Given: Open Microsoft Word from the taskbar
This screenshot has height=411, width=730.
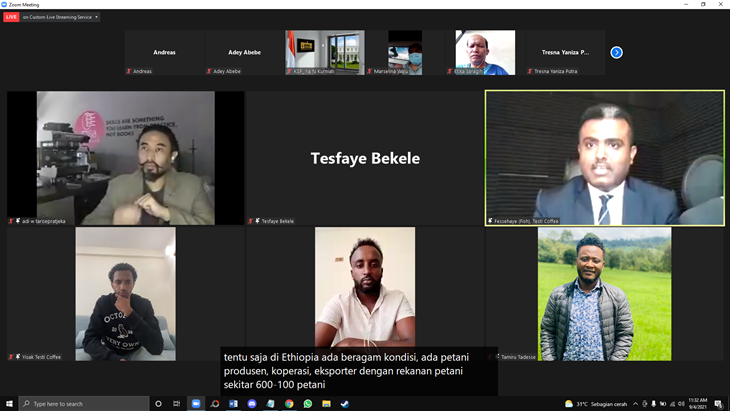Looking at the screenshot, I should click(233, 404).
